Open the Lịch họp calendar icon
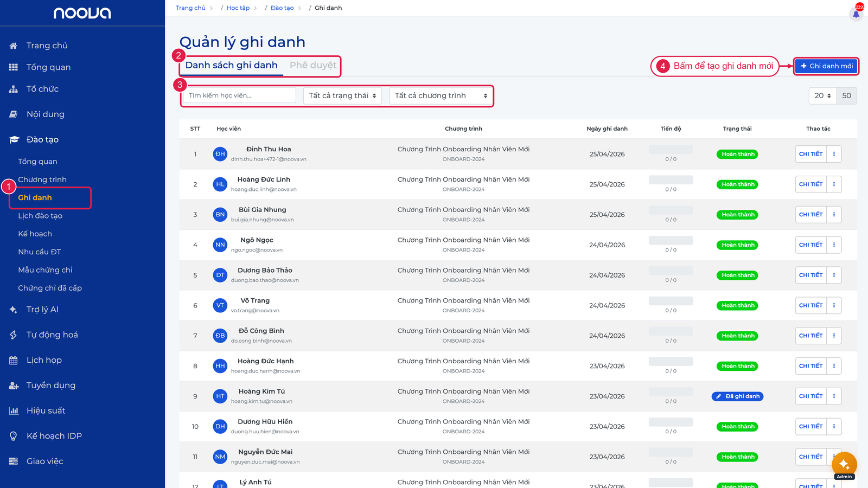The image size is (868, 488). (x=14, y=360)
